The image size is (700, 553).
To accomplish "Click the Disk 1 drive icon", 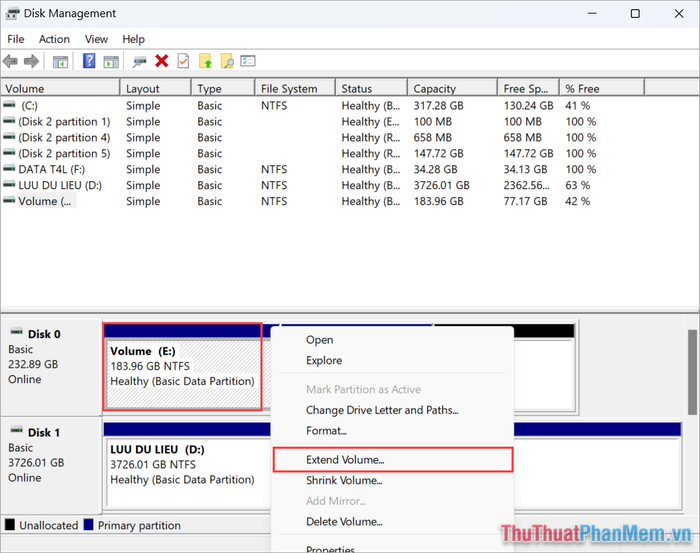I will click(17, 430).
